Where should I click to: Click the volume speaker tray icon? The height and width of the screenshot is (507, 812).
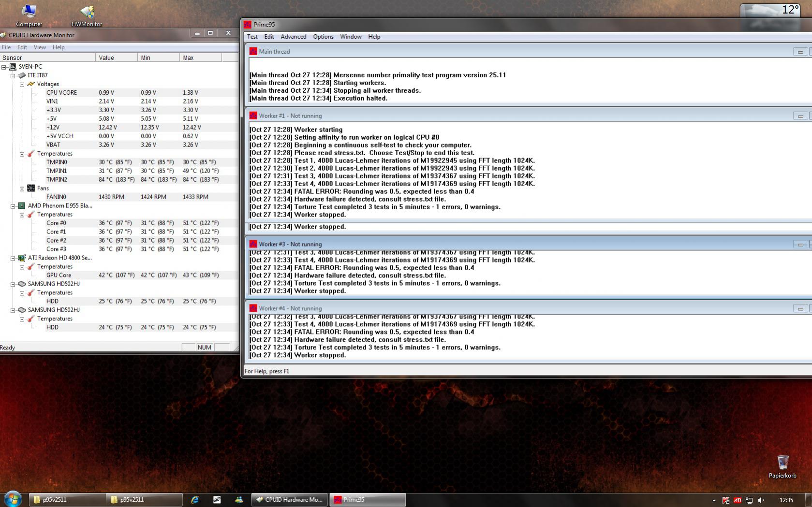(761, 500)
